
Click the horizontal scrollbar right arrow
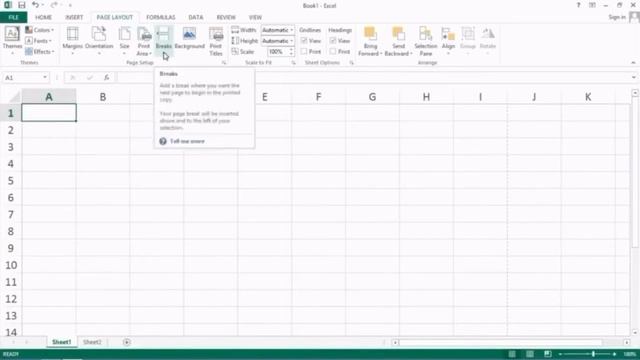coord(627,342)
